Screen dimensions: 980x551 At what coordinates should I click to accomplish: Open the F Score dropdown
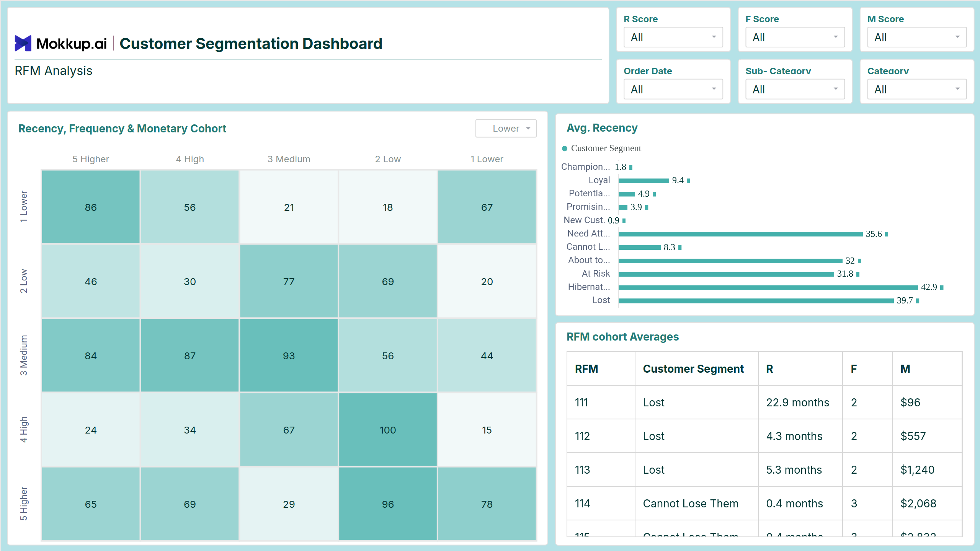click(795, 37)
